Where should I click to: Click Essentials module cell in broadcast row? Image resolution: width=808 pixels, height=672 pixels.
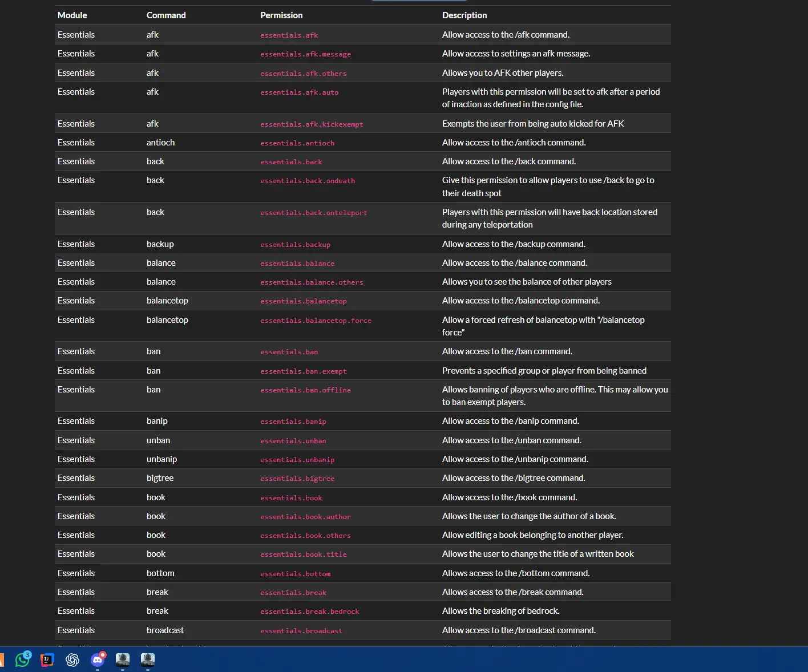[x=76, y=630]
